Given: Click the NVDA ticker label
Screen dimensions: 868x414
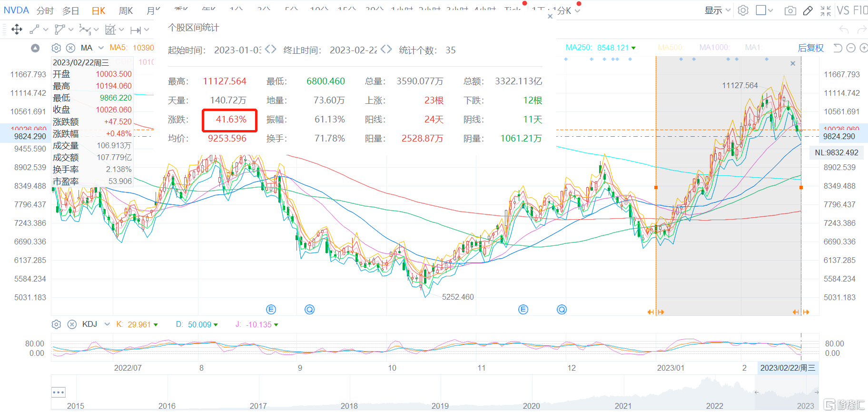Looking at the screenshot, I should (16, 10).
